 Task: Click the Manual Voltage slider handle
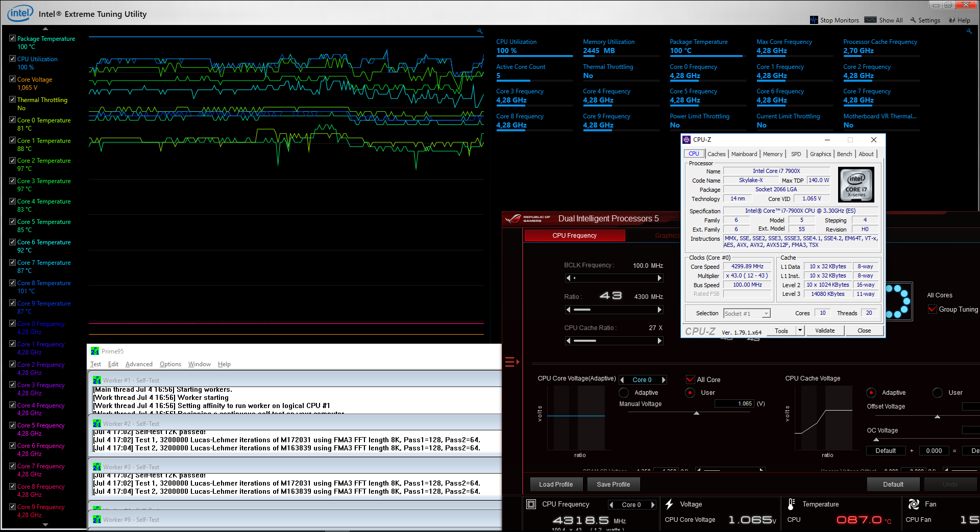[696, 413]
